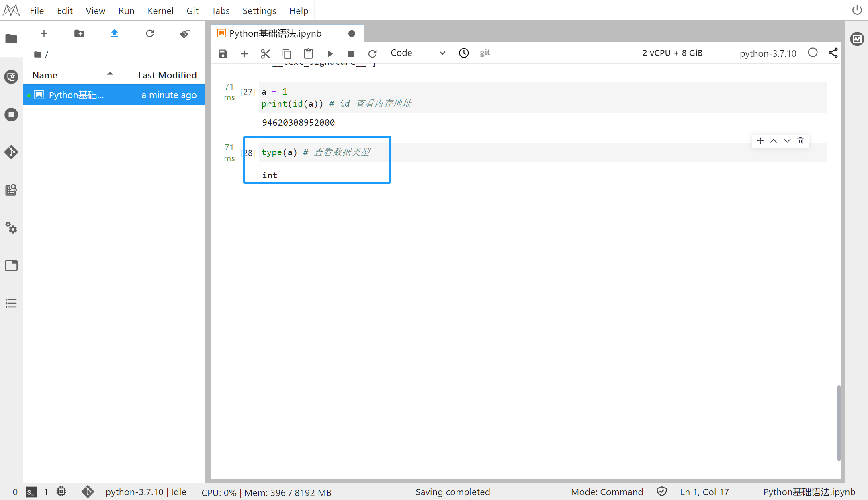Viewport: 868px width, 500px height.
Task: Save the notebook with the disk icon
Action: coord(223,53)
